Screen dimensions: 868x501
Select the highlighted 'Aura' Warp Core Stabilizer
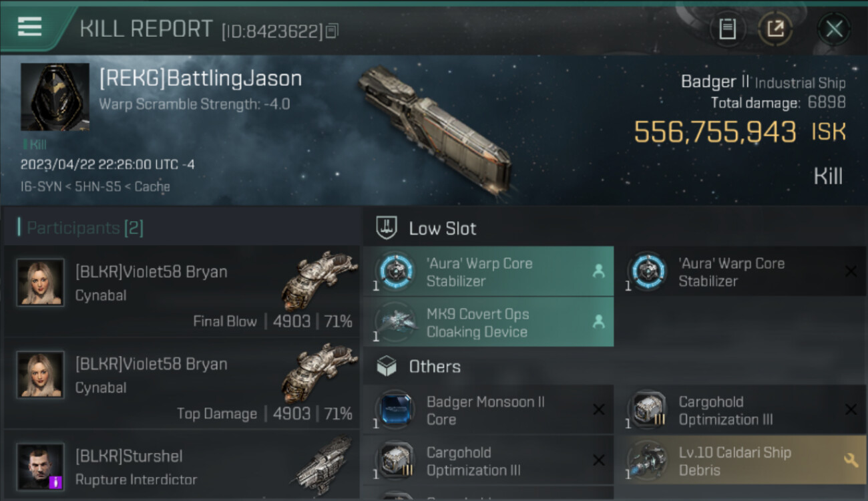pos(488,271)
